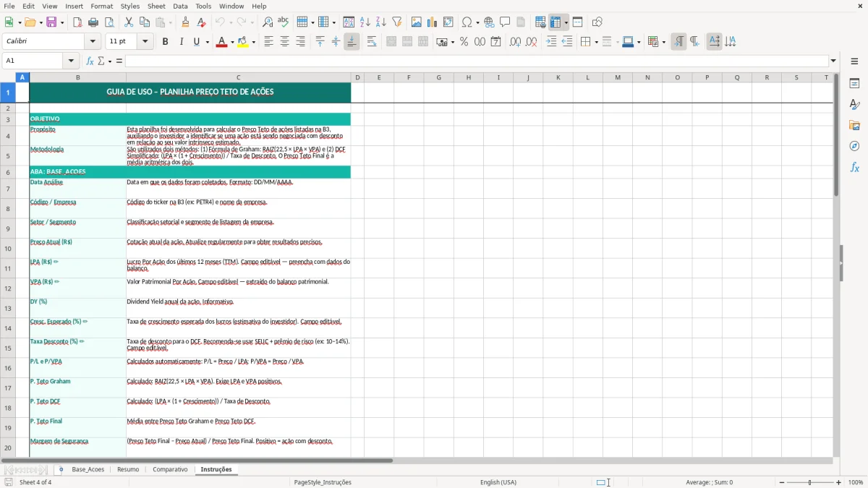
Task: Click the Save document icon
Action: coord(51,22)
